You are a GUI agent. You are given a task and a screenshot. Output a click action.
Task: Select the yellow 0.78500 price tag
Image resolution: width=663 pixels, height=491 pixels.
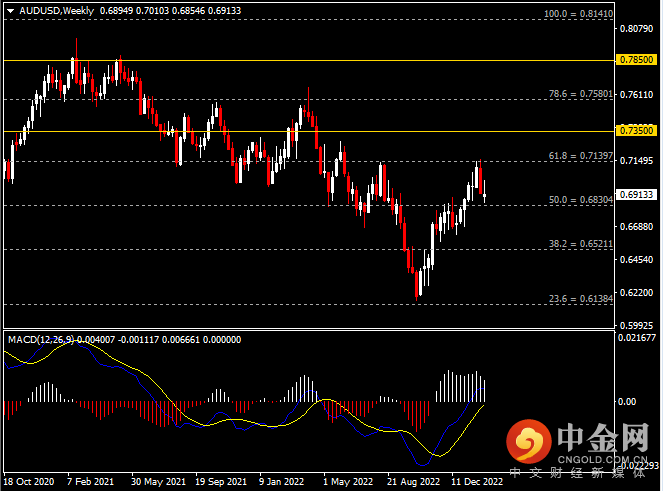point(636,60)
